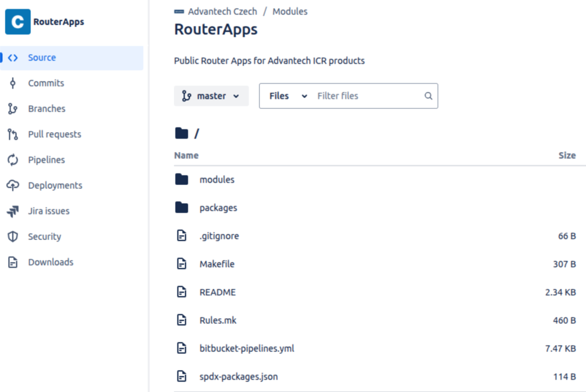Click the Pipelines circular arrows icon
Screen dimensions: 586x392
13,160
